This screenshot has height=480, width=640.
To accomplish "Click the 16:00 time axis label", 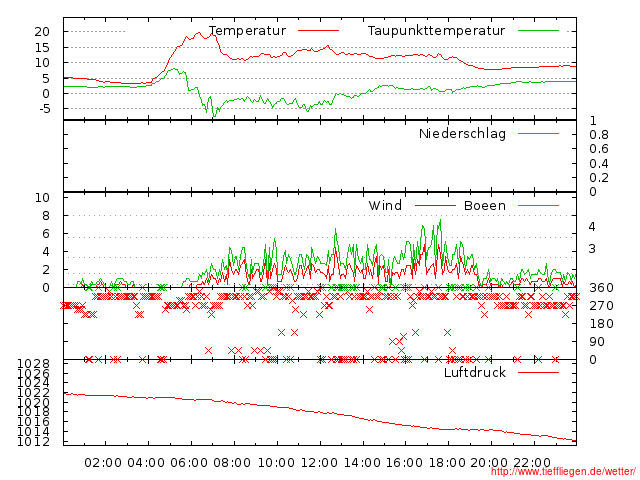I will 404,463.
